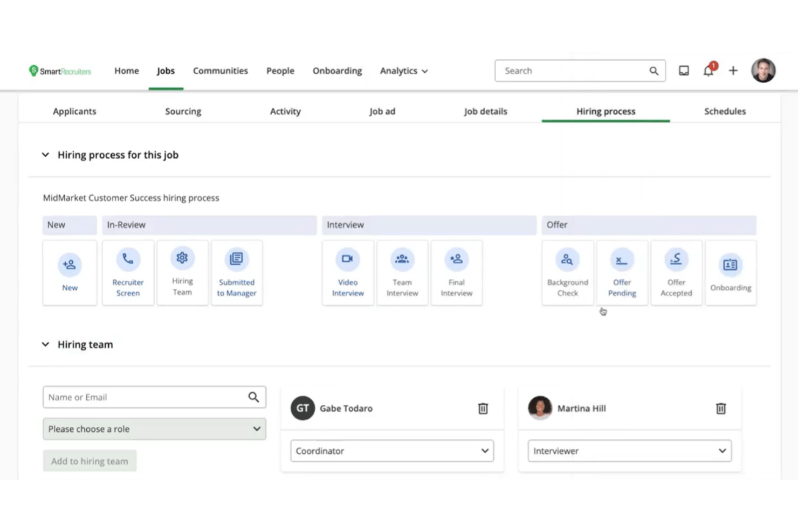
Task: Open the user profile avatar
Action: click(x=763, y=71)
